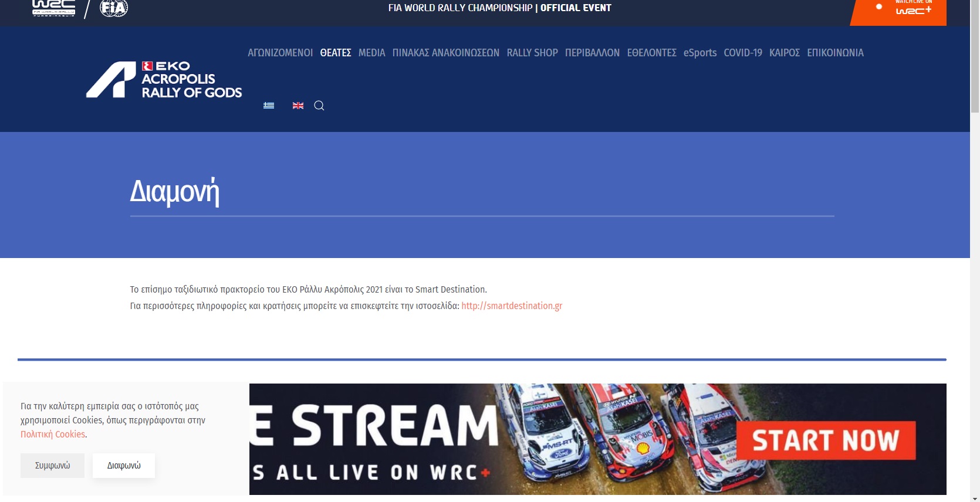
Task: Click the WRC logo in top bar
Action: tap(53, 8)
